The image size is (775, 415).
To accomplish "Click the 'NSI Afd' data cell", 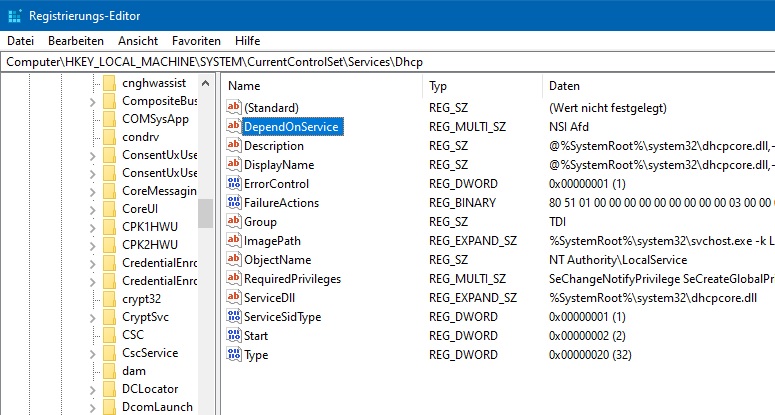I will tap(568, 126).
